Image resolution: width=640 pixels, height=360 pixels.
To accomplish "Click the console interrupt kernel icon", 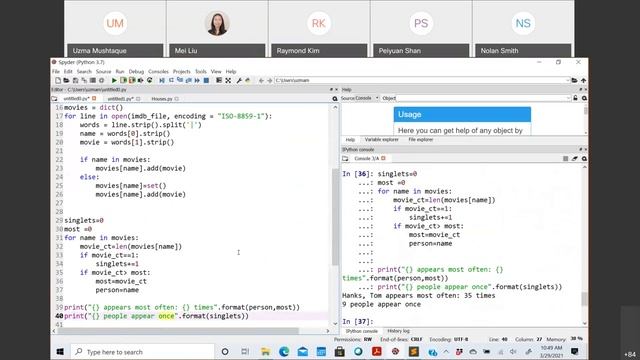I will pos(565,158).
